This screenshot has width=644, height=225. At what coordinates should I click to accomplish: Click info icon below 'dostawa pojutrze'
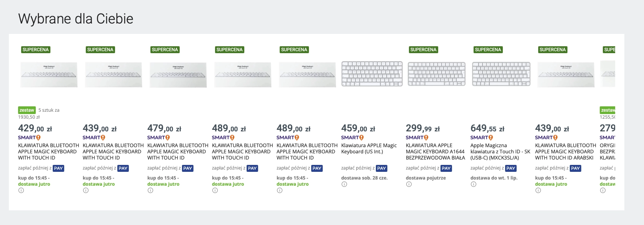click(409, 184)
